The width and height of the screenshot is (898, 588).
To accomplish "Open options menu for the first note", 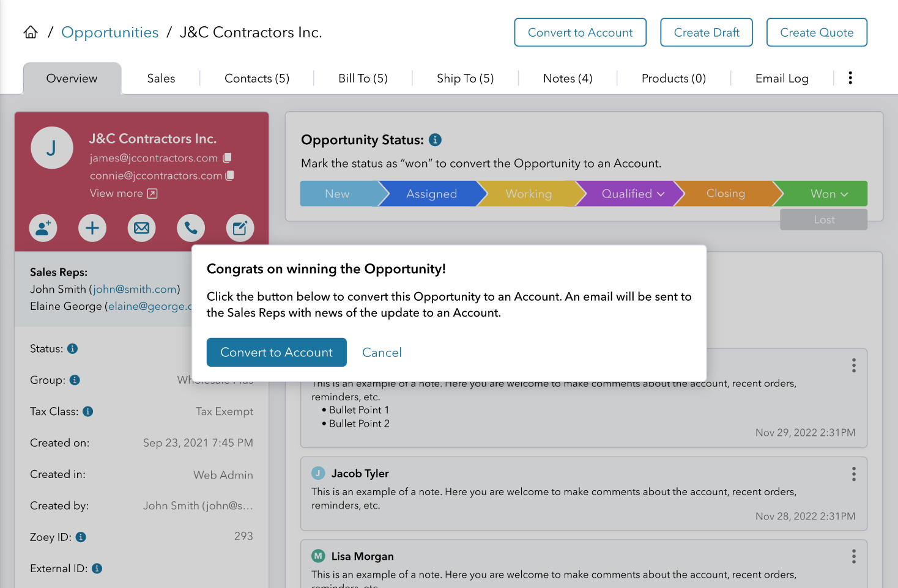I will coord(854,366).
